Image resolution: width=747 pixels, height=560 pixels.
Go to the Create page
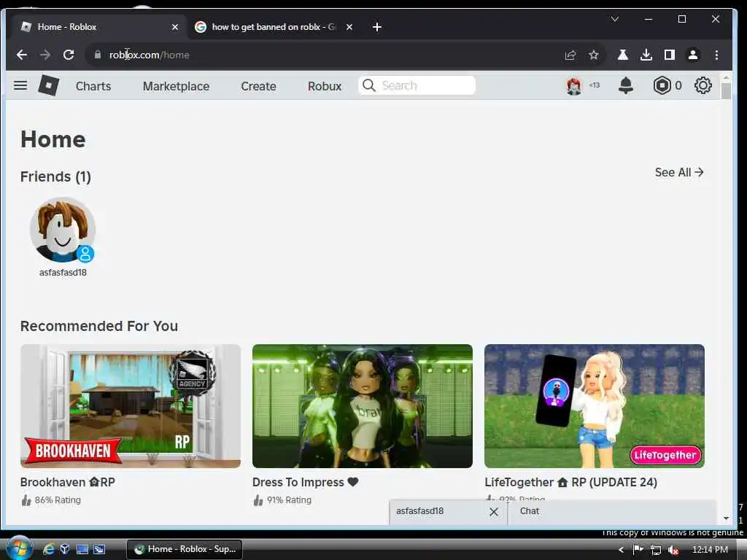pyautogui.click(x=259, y=86)
